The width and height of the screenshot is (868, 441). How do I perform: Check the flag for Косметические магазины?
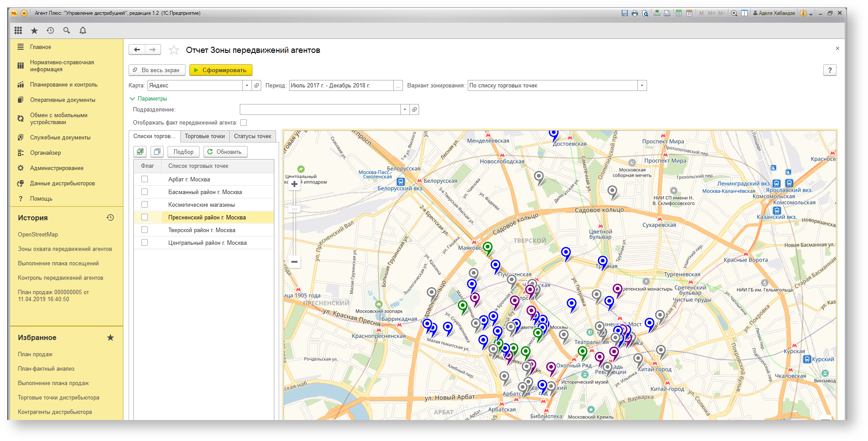pos(145,205)
